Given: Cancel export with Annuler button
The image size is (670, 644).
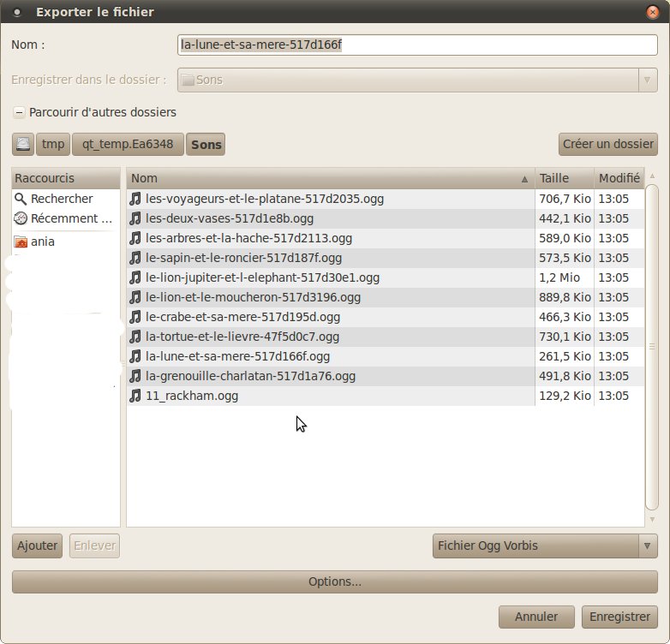Looking at the screenshot, I should tap(536, 617).
